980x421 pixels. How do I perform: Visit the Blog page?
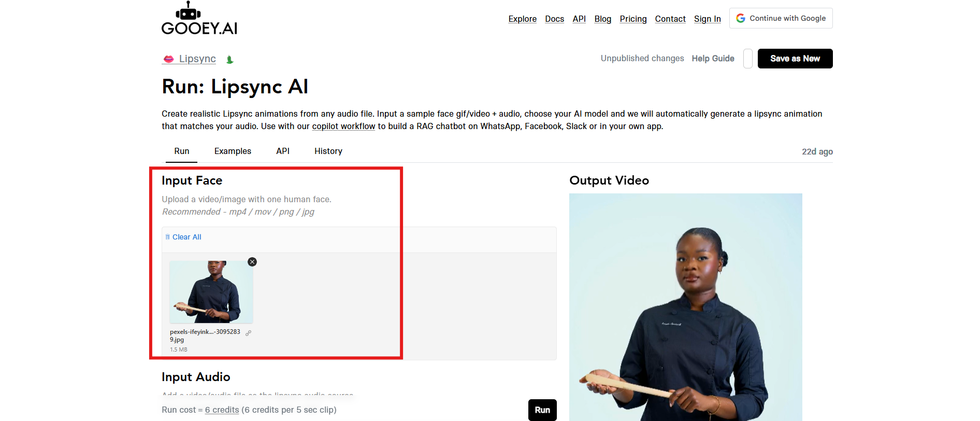602,19
